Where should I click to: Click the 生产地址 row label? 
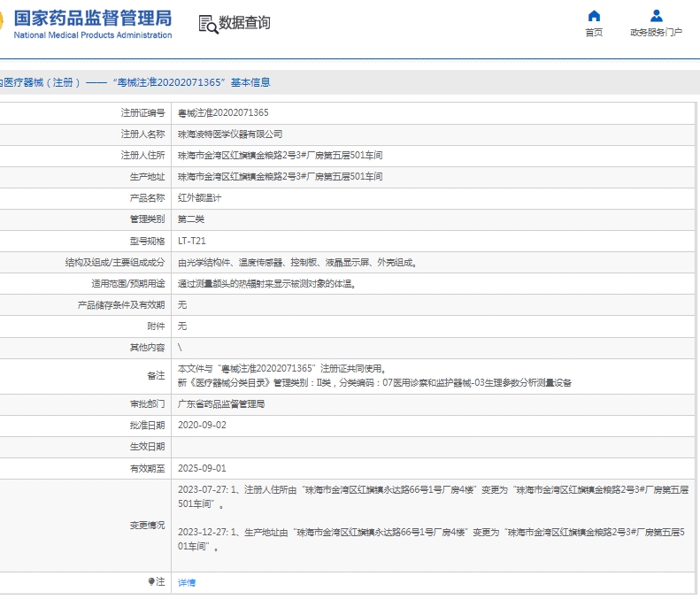coord(147,177)
